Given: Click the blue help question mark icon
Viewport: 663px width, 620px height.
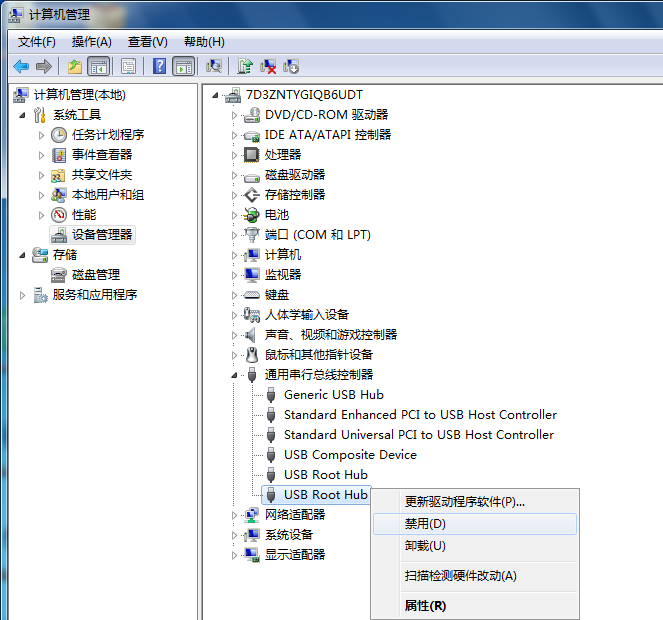Looking at the screenshot, I should pos(159,67).
